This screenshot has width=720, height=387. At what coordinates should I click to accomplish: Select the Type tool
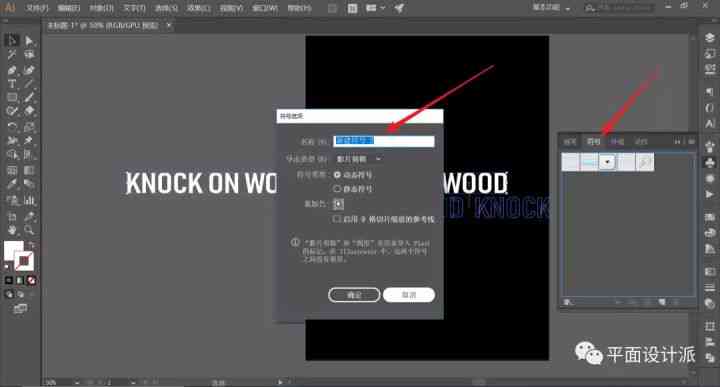[x=11, y=84]
